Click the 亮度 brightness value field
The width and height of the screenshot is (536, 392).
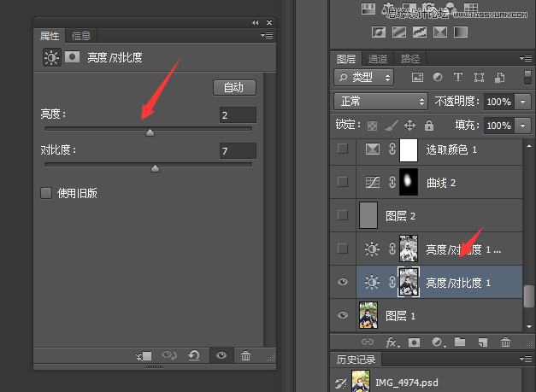point(238,115)
